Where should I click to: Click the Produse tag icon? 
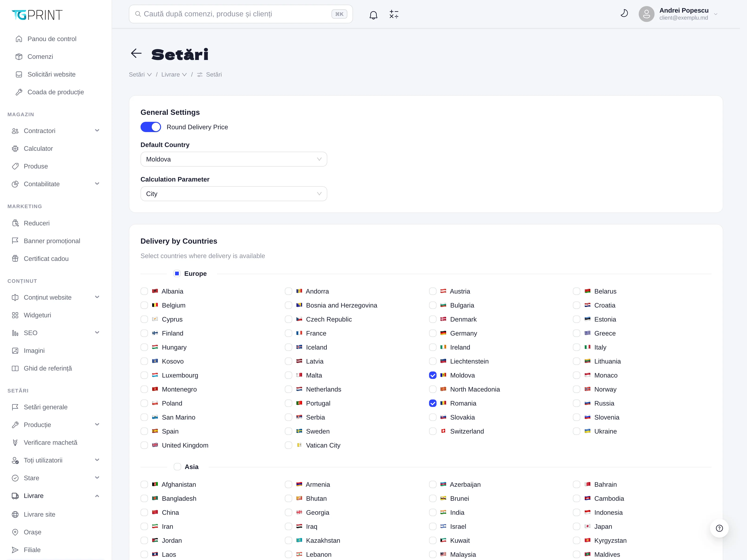15,166
